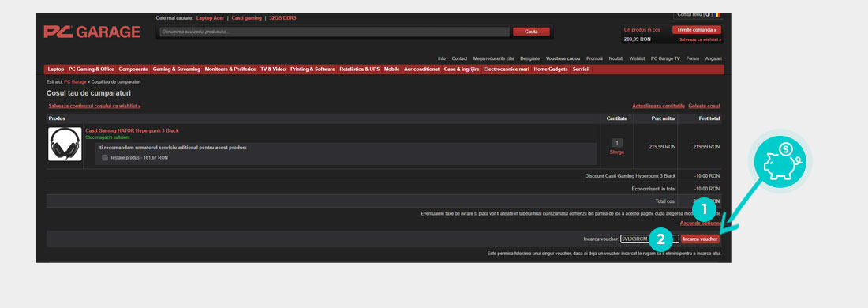Open the Componente category menu
This screenshot has height=308, width=868.
[133, 69]
